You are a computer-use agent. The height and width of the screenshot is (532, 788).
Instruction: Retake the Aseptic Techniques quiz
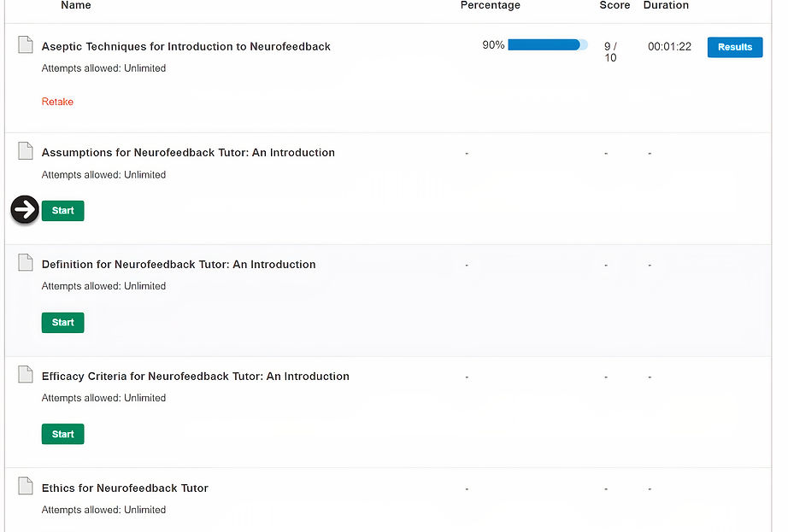tap(57, 102)
